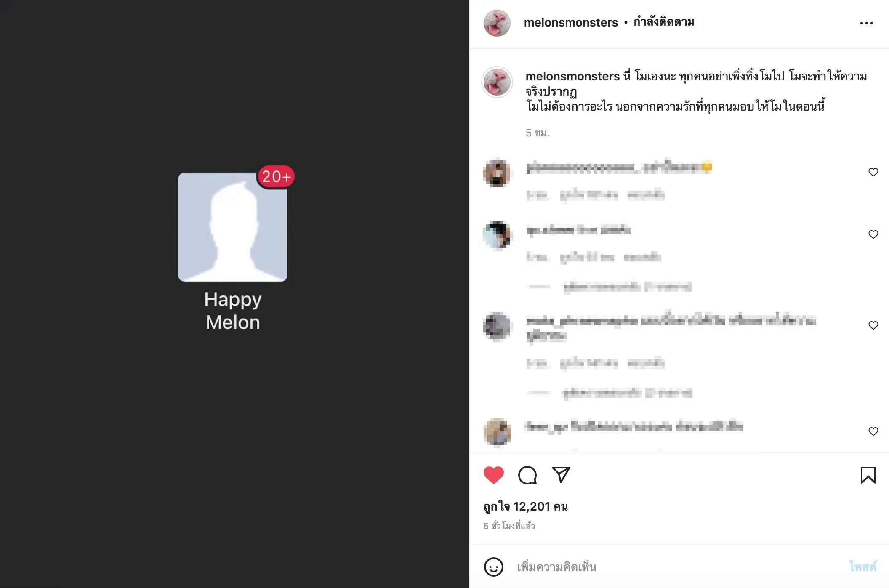Click the กำลังติดตาม following button
The width and height of the screenshot is (889, 588).
(664, 22)
